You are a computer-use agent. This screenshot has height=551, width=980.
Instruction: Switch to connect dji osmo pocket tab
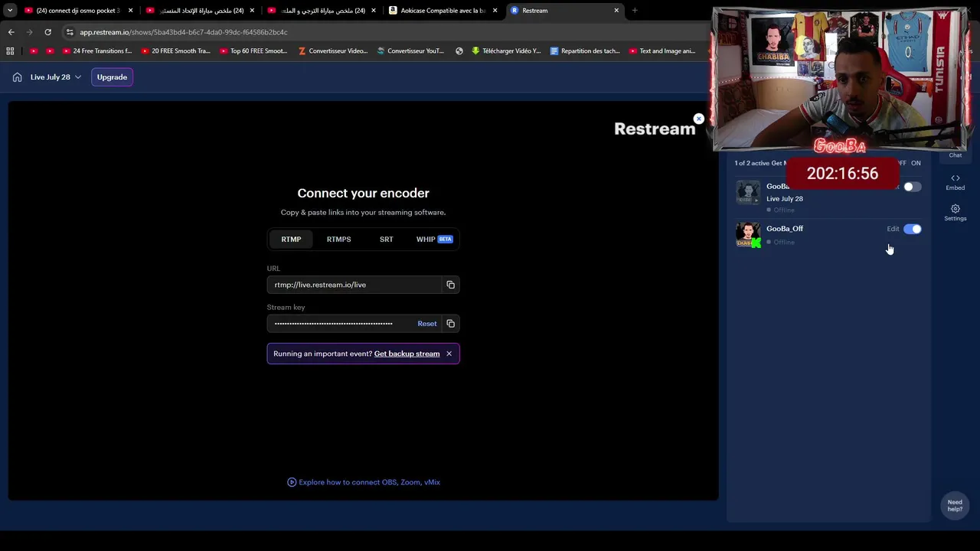click(77, 11)
